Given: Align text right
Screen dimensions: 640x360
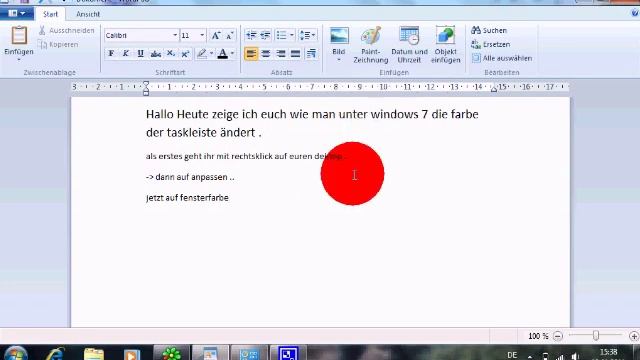Looking at the screenshot, I should click(x=280, y=53).
